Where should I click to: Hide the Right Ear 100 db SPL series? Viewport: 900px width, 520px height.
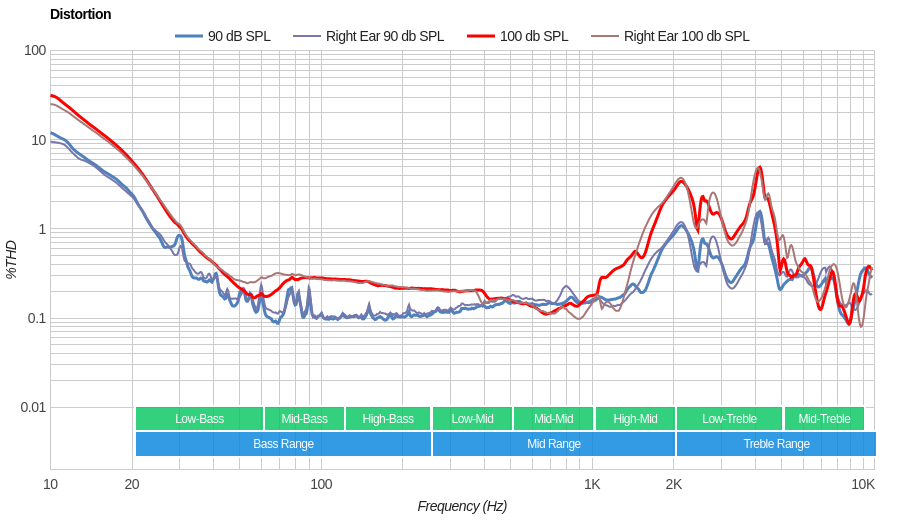[670, 36]
